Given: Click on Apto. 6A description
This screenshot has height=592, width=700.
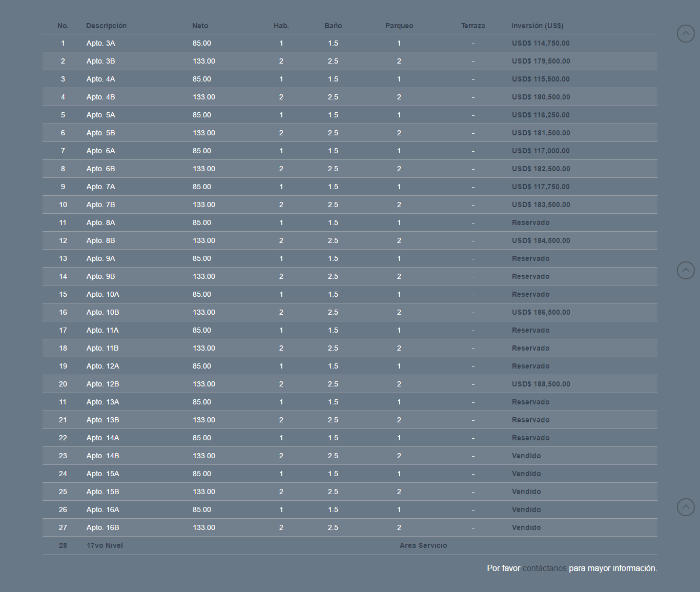Looking at the screenshot, I should point(100,151).
